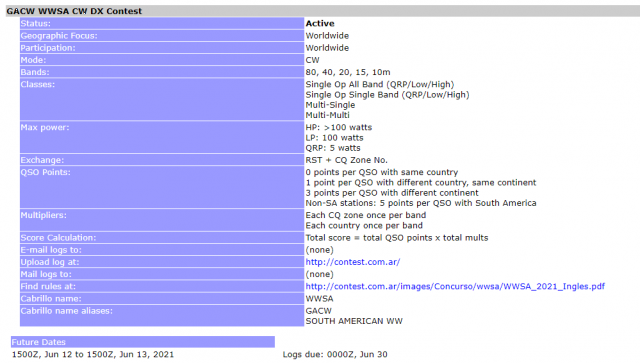640x363 pixels.
Task: Select the 'Multi-Multi' class text
Action: pyautogui.click(x=327, y=115)
